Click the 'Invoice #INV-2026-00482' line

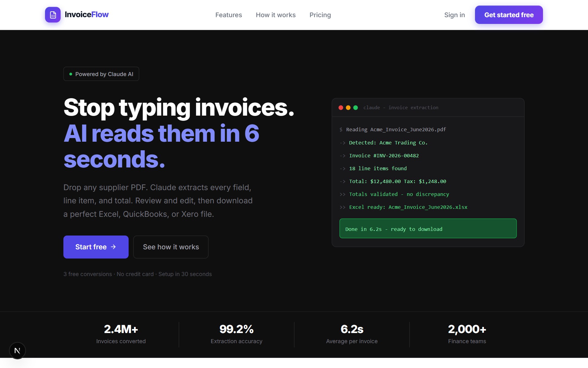(x=379, y=156)
